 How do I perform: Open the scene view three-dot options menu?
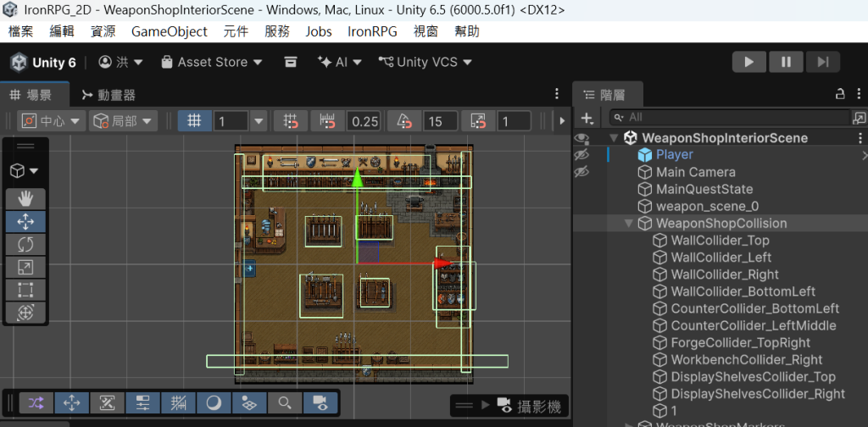(557, 94)
